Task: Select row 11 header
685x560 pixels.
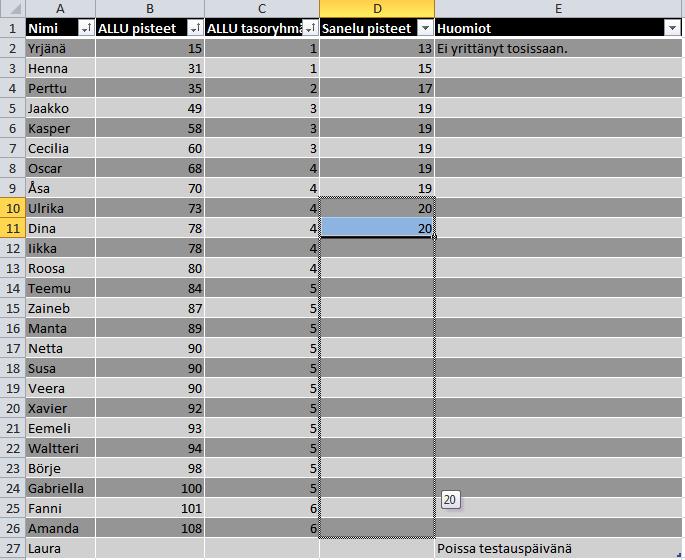Action: click(12, 228)
